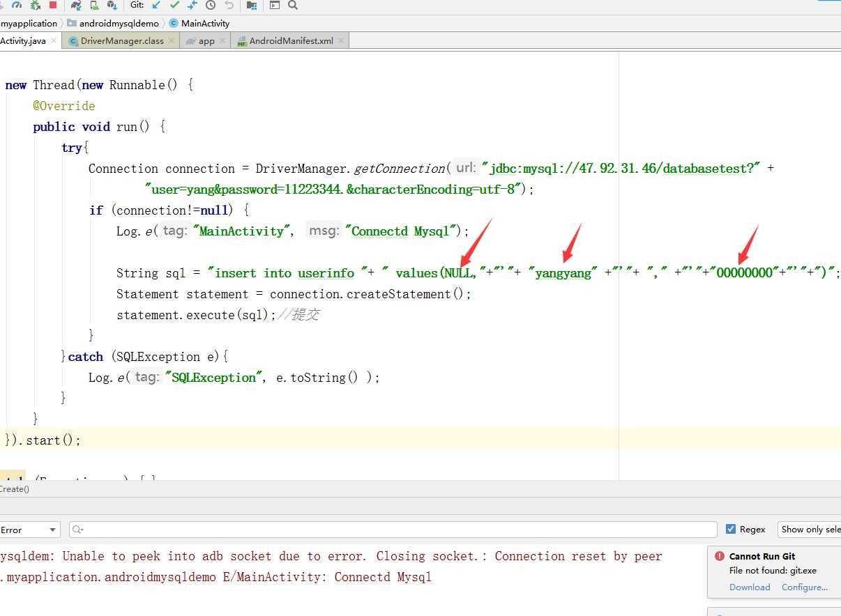The width and height of the screenshot is (841, 616).
Task: Select the Activity.java editor tab
Action: coord(30,40)
